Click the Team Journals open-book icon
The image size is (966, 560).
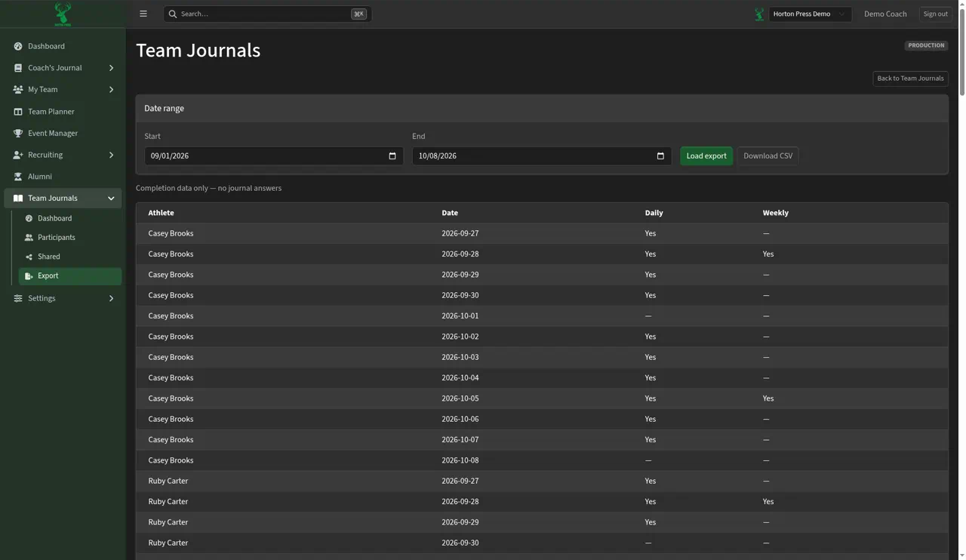point(18,198)
